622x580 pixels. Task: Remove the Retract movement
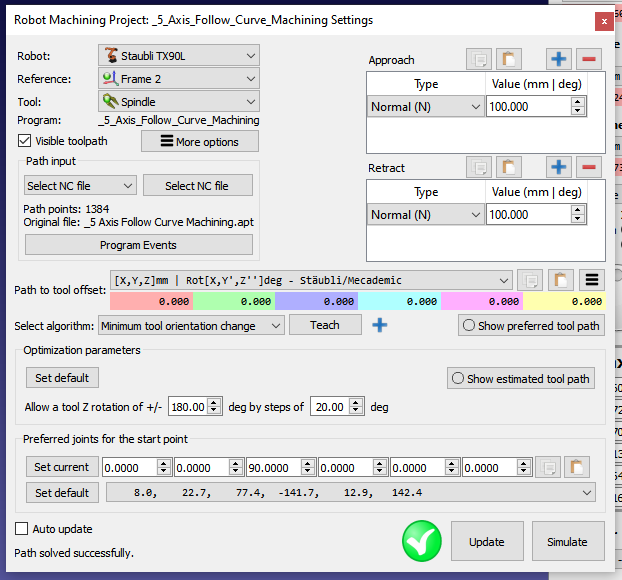point(589,167)
